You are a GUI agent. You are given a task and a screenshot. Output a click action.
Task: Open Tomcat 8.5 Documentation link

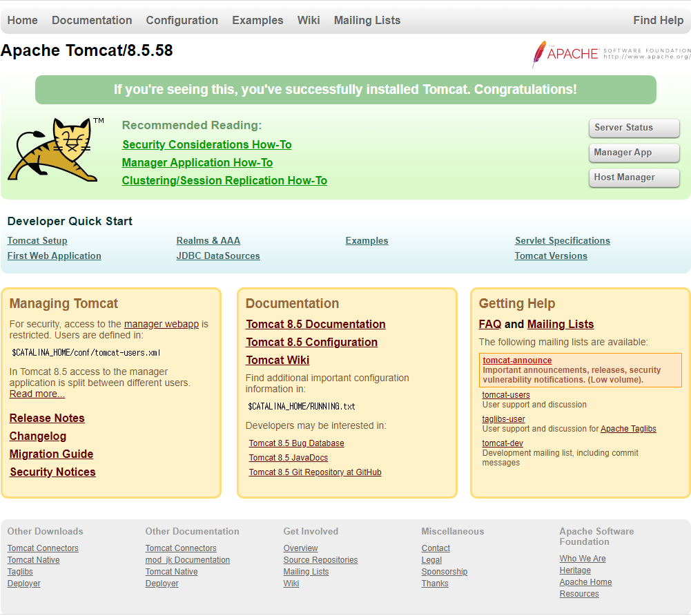[x=315, y=324]
